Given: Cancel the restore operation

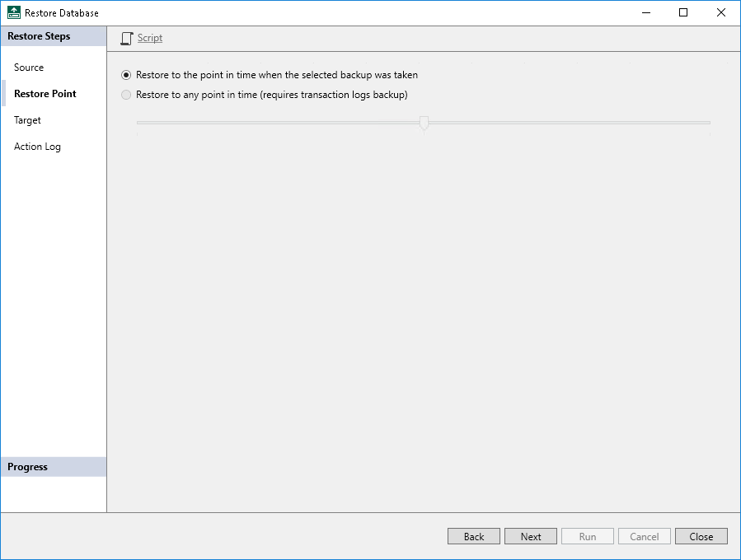Looking at the screenshot, I should (644, 535).
